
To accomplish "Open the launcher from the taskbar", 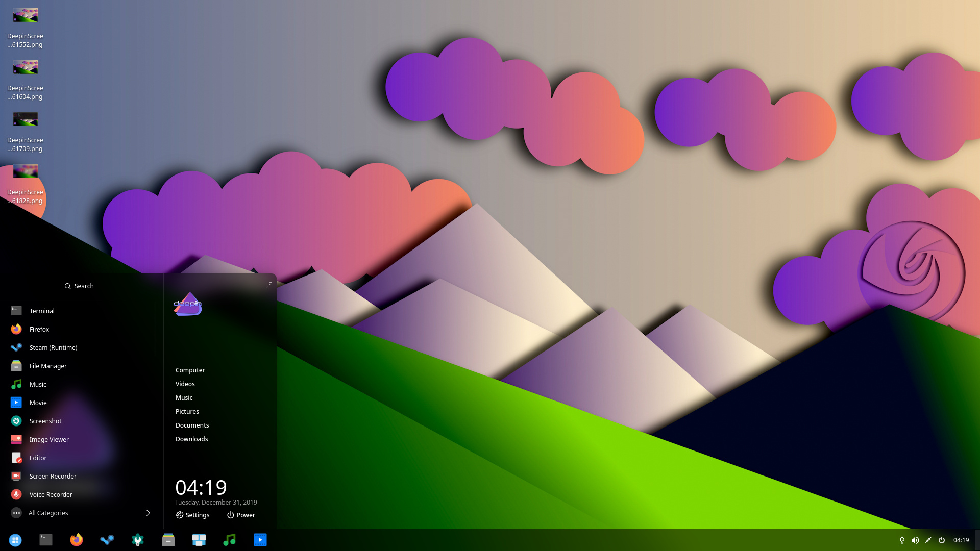I will 15,540.
